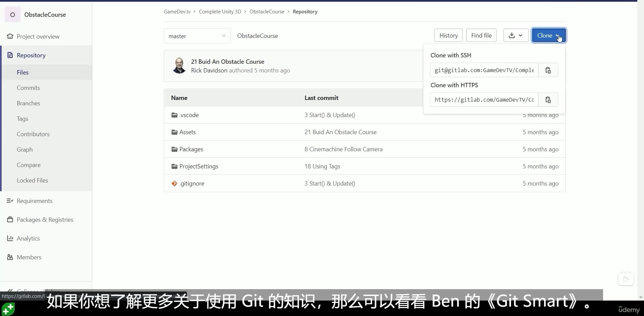Copy the HTTPS clone URL
644x316 pixels.
click(548, 100)
